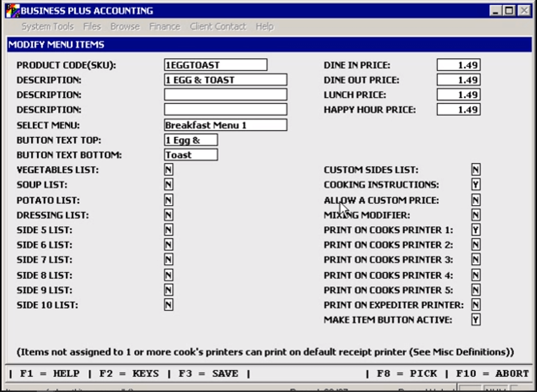Disable the COOKING INSTRUCTIONS setting
Viewport: 537px width, 392px height.
click(x=475, y=184)
